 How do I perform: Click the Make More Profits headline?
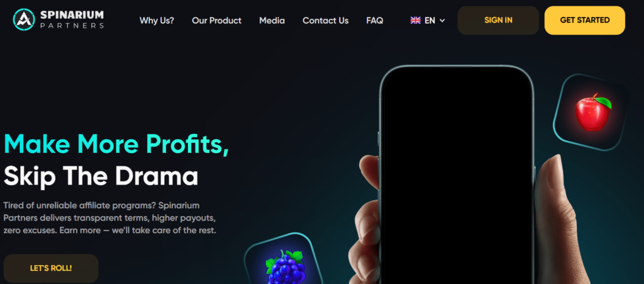[x=116, y=144]
